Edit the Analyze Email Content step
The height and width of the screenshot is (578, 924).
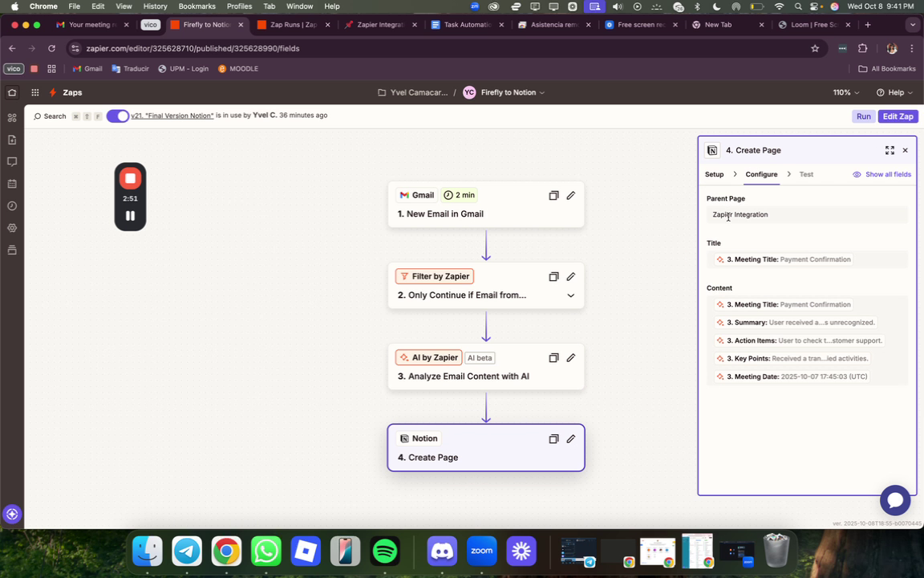click(570, 358)
